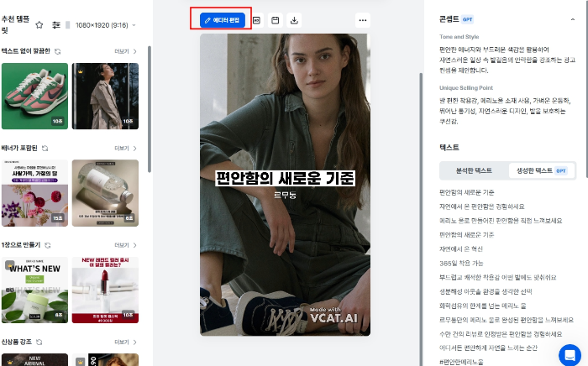The height and width of the screenshot is (366, 588).
Task: Switch to the 생성한 텍스트 tab
Action: click(x=542, y=170)
